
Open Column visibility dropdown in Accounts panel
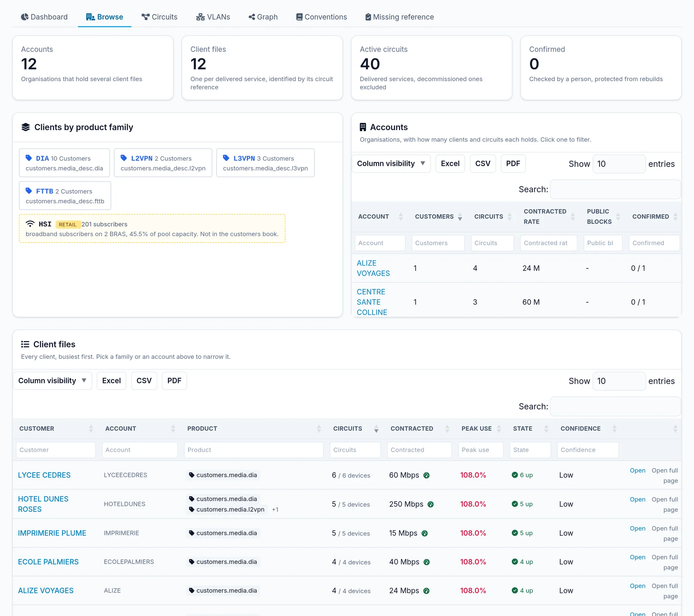[391, 163]
